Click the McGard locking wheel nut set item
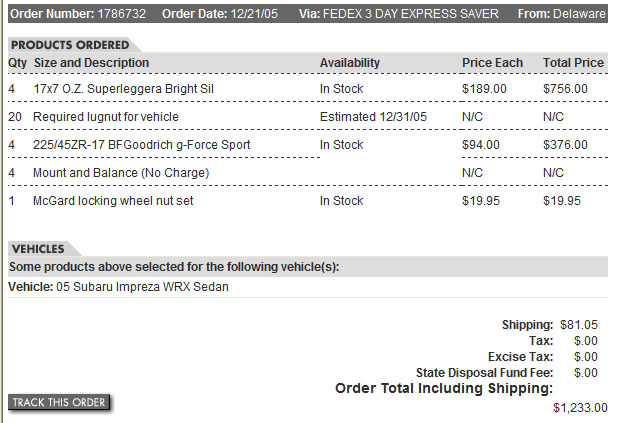 113,201
